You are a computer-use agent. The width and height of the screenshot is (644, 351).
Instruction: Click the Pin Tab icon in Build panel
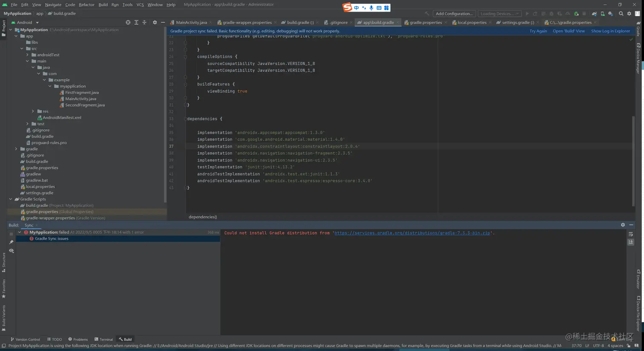(x=11, y=242)
